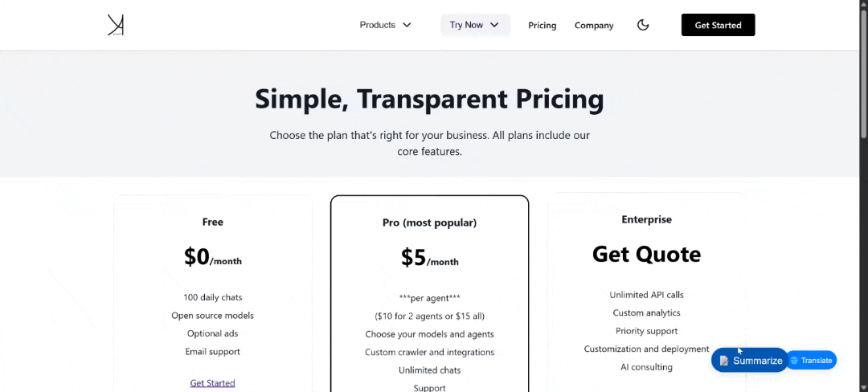Click the Enterprise Get Quote heading
868x392 pixels.
[x=646, y=255]
